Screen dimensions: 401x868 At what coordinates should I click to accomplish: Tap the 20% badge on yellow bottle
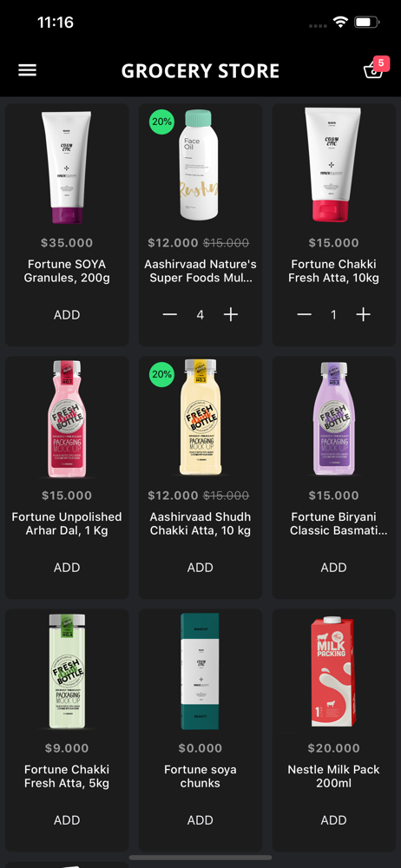click(x=161, y=374)
